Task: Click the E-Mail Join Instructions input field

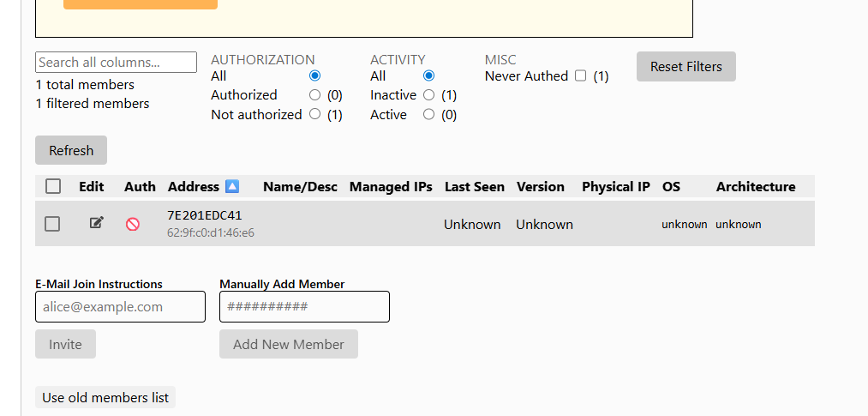Action: [x=120, y=306]
